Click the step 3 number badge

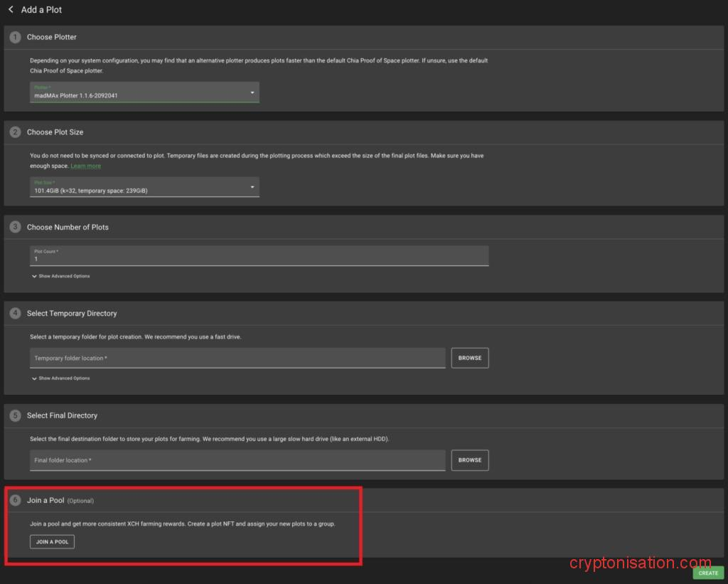pyautogui.click(x=16, y=228)
